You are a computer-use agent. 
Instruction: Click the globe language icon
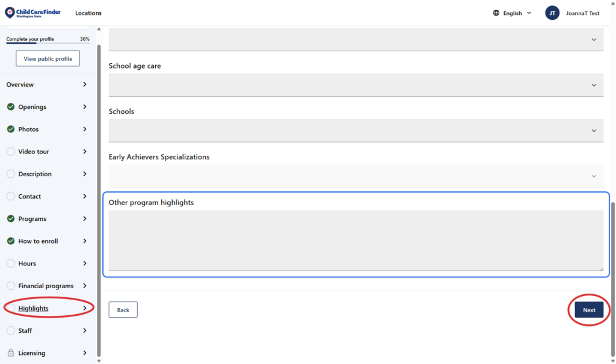[x=496, y=13]
